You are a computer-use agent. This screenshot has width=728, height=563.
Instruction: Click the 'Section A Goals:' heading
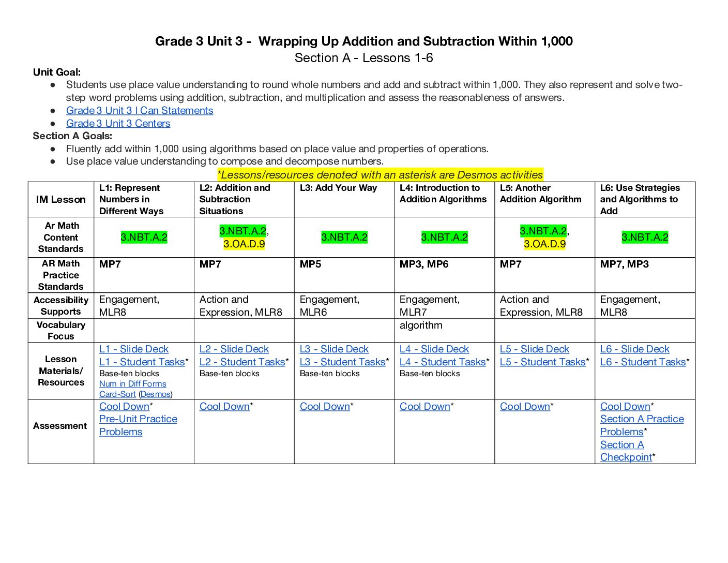pyautogui.click(x=72, y=136)
